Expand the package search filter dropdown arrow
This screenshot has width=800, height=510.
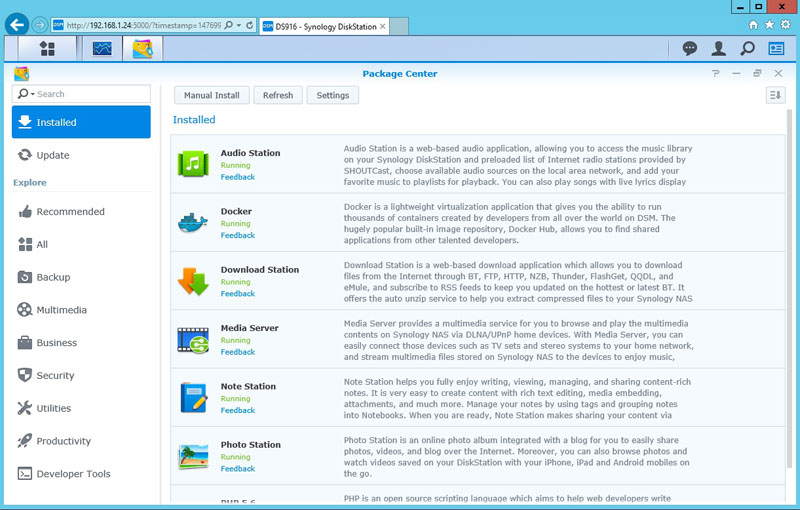33,94
